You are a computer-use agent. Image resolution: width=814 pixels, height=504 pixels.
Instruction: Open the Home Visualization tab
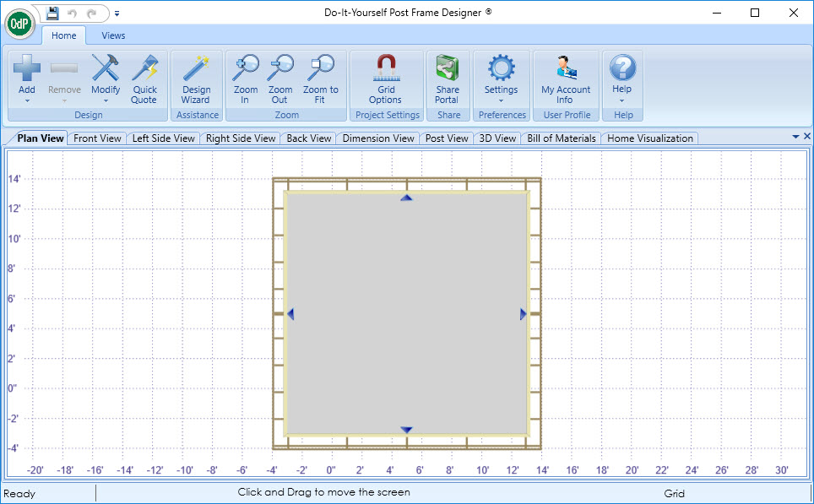650,138
